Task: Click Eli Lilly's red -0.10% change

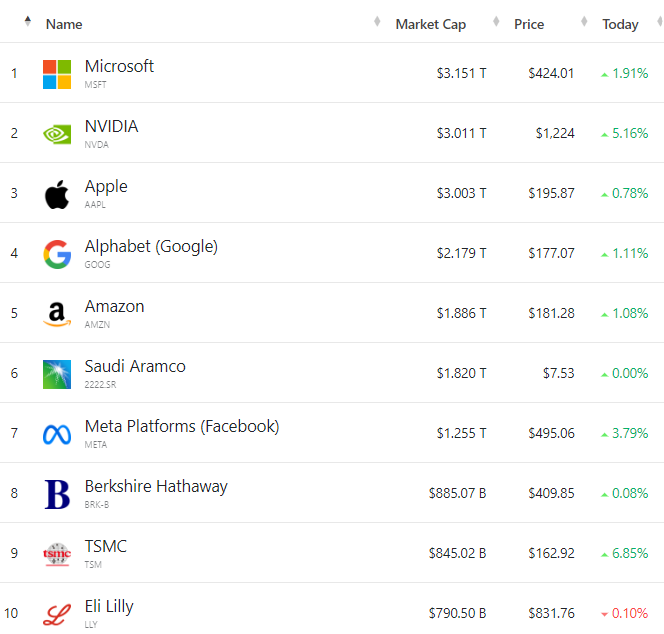Action: tap(629, 613)
